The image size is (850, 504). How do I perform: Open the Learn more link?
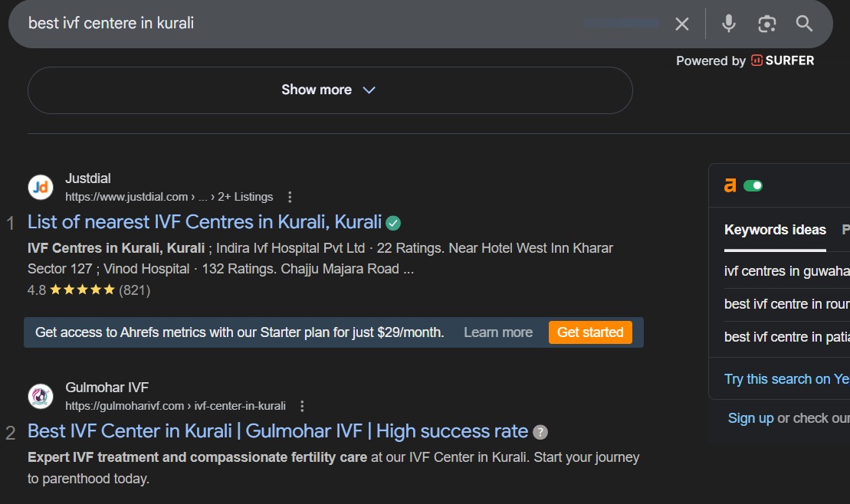point(497,332)
